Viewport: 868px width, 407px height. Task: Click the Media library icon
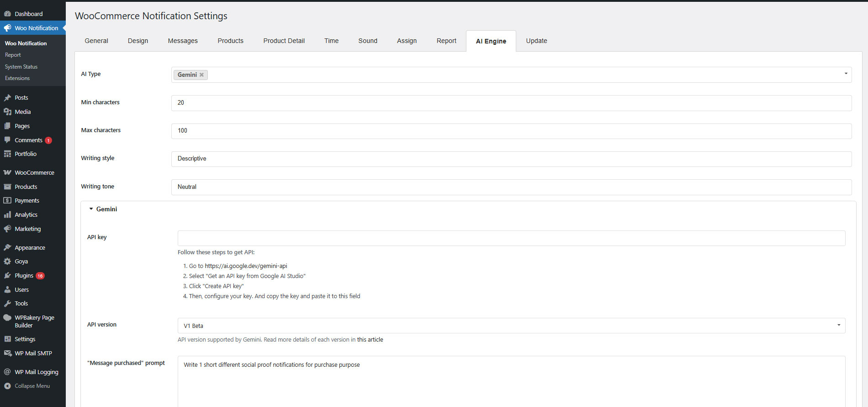coord(7,112)
